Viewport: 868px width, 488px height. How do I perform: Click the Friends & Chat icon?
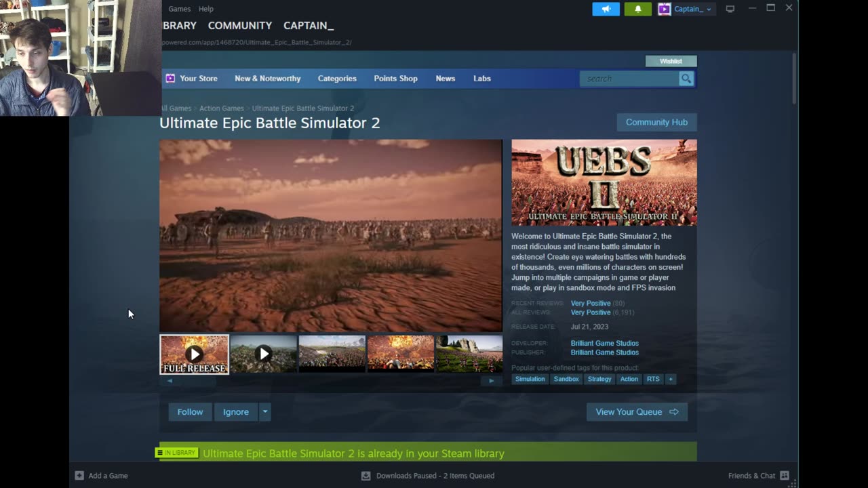(x=785, y=476)
